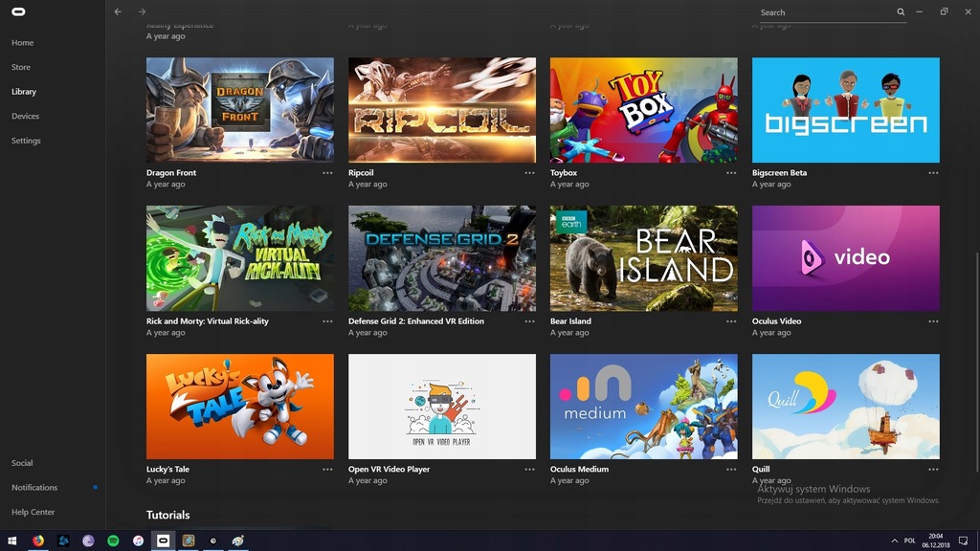
Task: Click the Bigscreen Beta title text
Action: pyautogui.click(x=779, y=173)
